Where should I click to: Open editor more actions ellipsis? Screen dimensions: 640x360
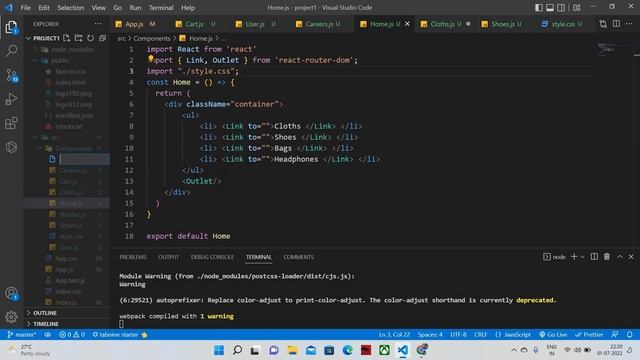click(629, 24)
